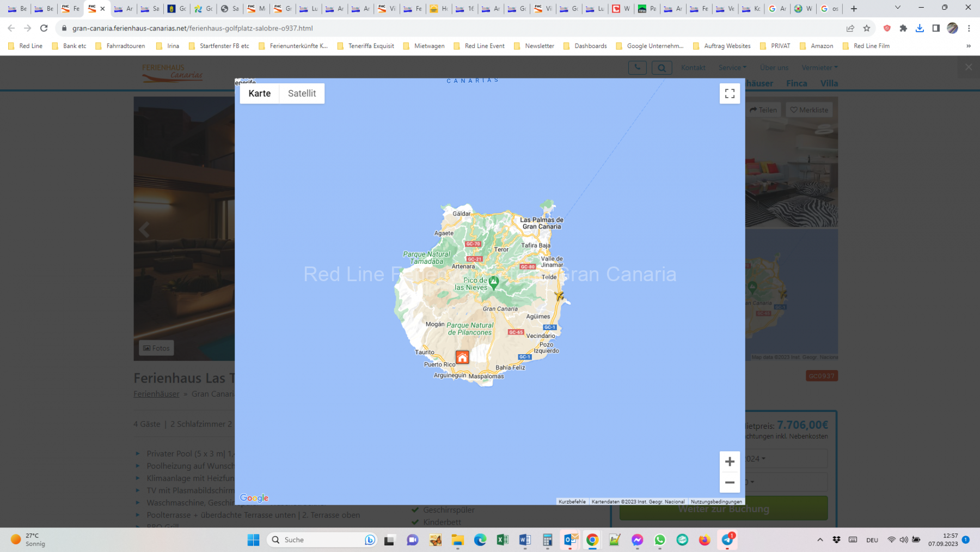Bookmark this page with star icon
The width and height of the screenshot is (980, 552).
[867, 28]
